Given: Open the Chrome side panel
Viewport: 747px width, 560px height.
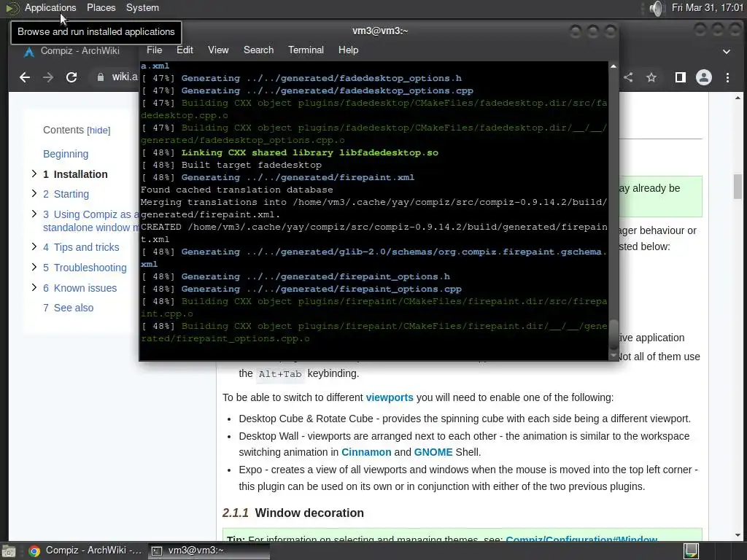Looking at the screenshot, I should click(x=681, y=77).
